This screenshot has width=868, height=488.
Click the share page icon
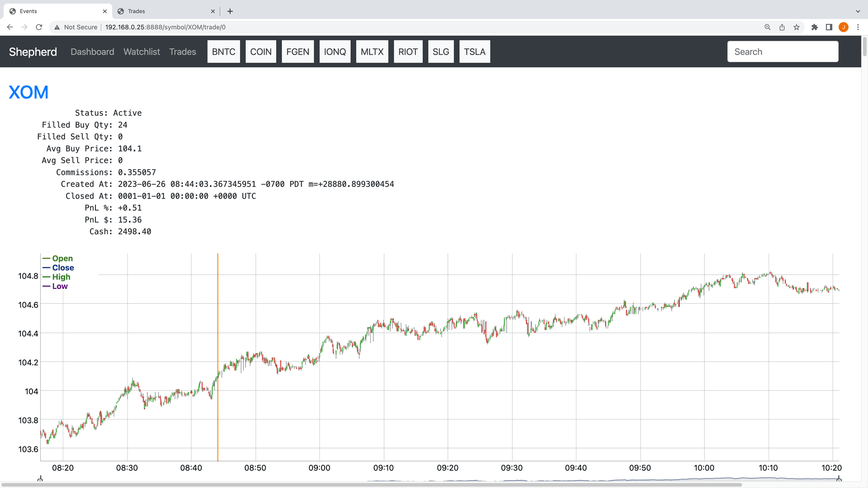point(782,27)
